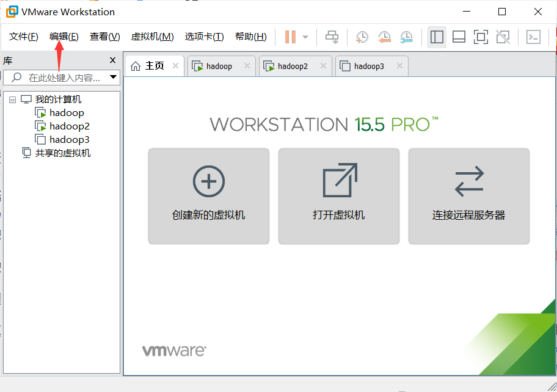This screenshot has width=557, height=392.
Task: Toggle the thumbnail bar view icon
Action: tap(459, 37)
